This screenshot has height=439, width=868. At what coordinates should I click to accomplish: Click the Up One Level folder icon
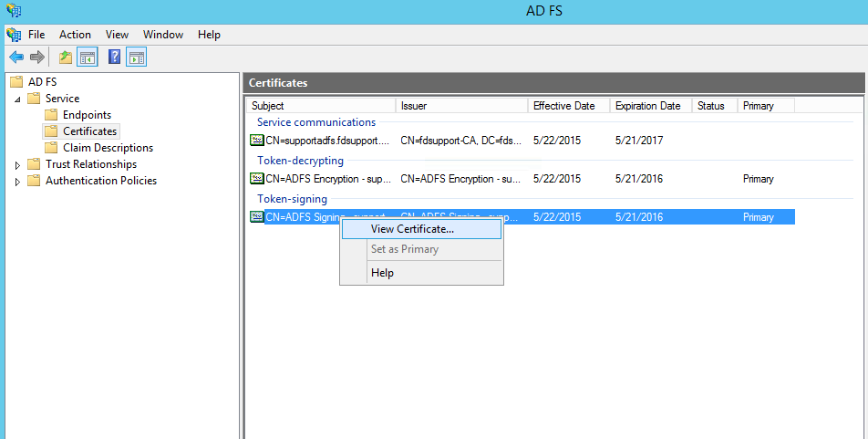(66, 57)
